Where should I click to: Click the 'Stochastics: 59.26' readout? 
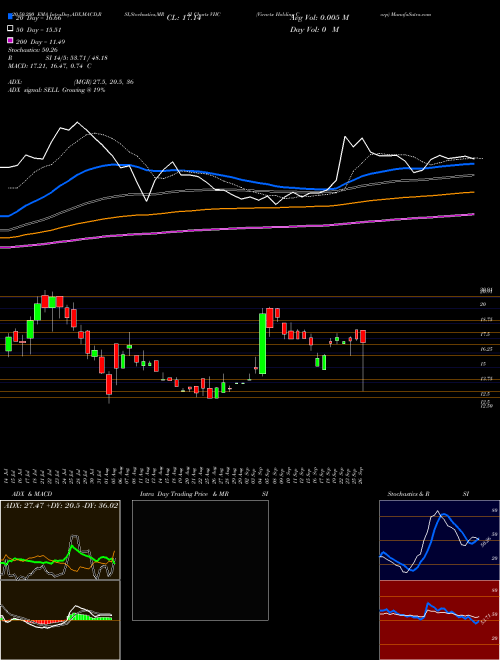[32, 50]
